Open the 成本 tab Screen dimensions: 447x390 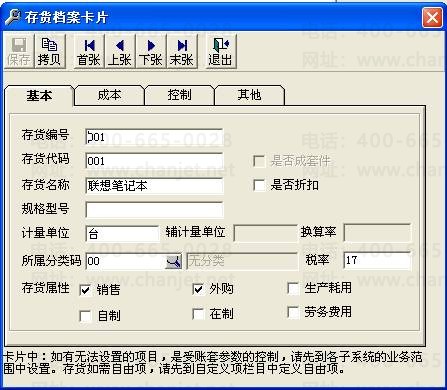[x=109, y=95]
